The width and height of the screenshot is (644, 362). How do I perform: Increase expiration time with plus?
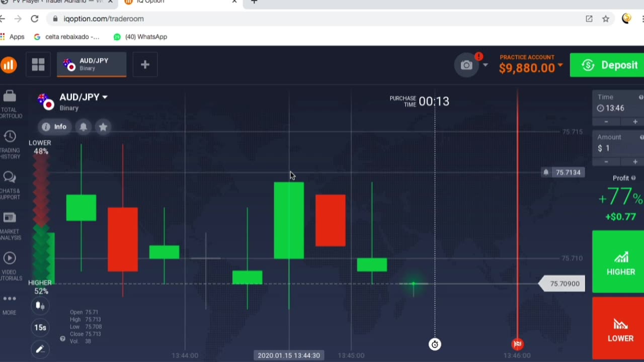tap(635, 122)
